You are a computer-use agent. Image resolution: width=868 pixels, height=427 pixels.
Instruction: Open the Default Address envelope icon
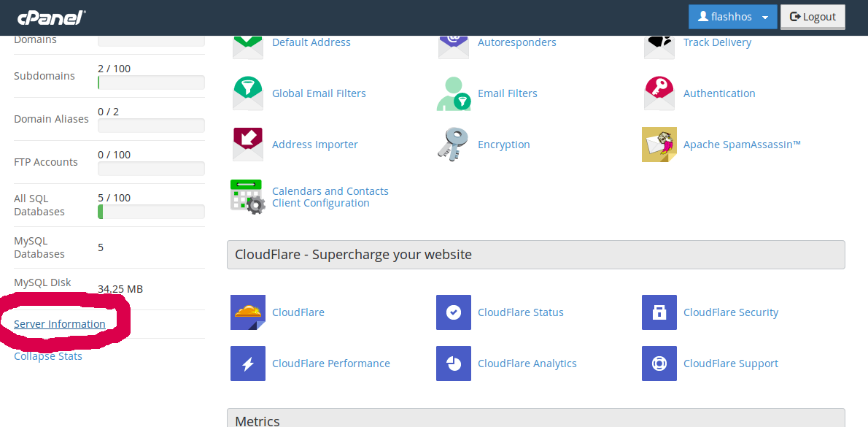click(248, 47)
